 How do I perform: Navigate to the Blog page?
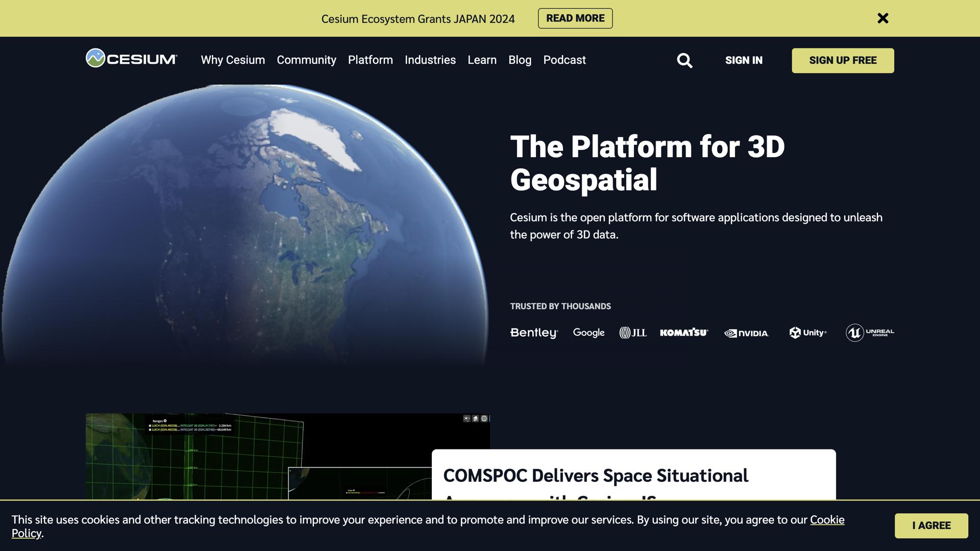point(520,60)
